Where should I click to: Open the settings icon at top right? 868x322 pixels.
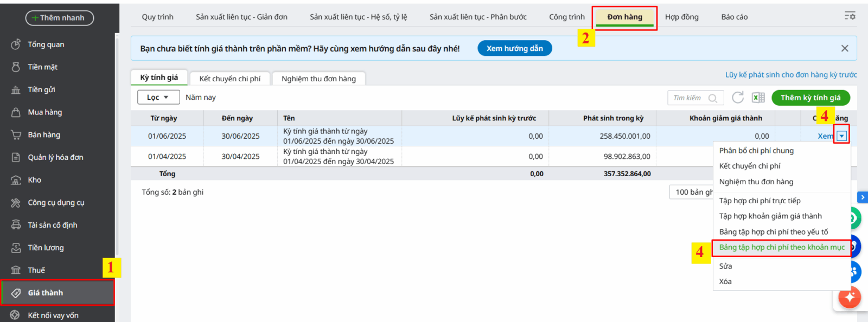[850, 16]
